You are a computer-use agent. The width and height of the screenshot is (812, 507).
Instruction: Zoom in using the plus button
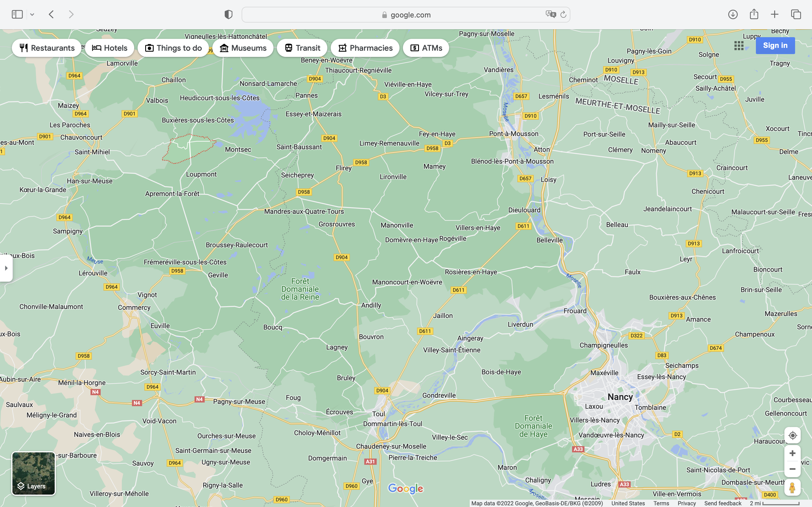[792, 453]
